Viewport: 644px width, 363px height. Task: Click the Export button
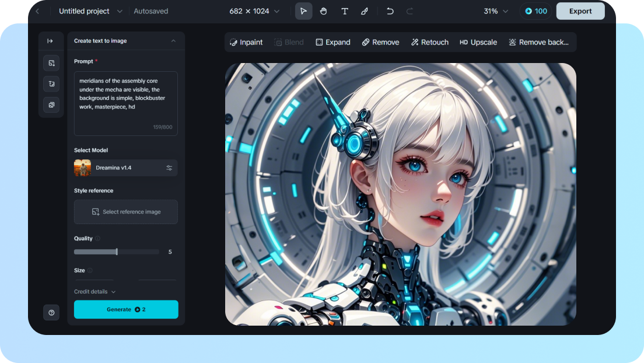580,11
